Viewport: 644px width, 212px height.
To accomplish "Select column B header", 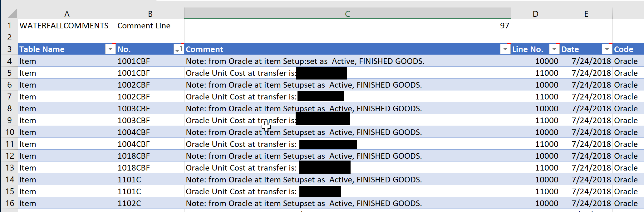I will point(150,14).
